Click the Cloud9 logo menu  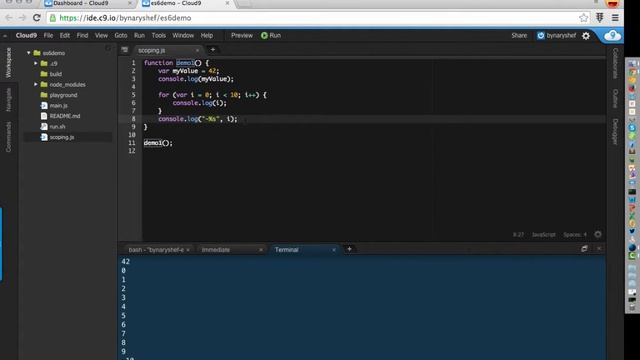click(26, 36)
